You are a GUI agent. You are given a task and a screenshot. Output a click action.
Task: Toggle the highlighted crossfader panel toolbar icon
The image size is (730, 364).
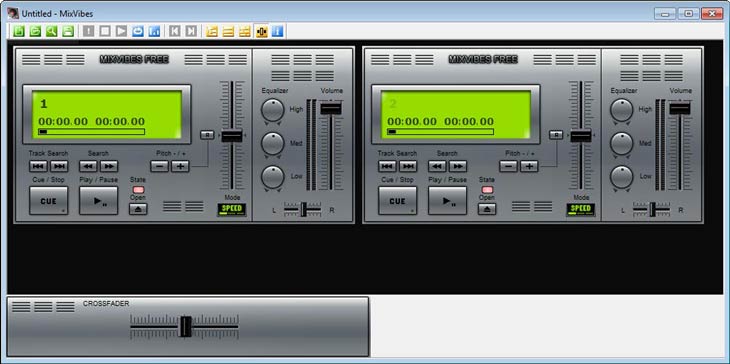(261, 31)
